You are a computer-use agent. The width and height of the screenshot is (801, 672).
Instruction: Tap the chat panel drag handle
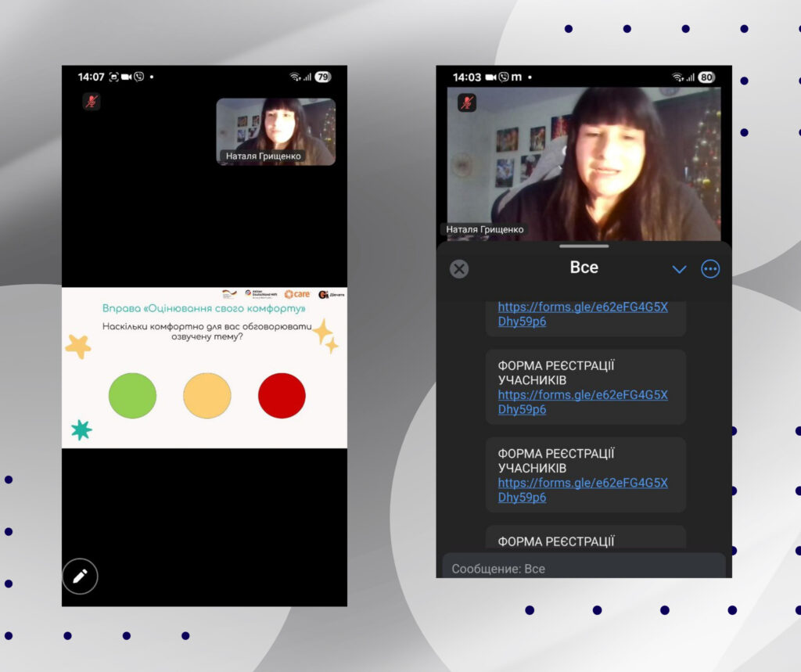pos(584,246)
